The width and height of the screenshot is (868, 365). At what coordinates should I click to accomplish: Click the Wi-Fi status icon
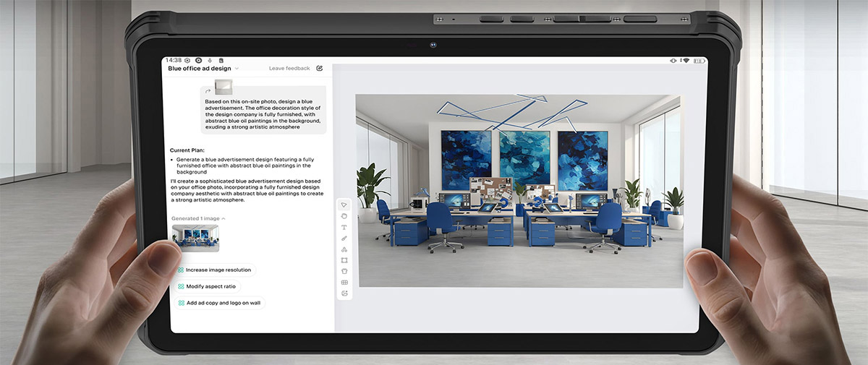(x=685, y=60)
